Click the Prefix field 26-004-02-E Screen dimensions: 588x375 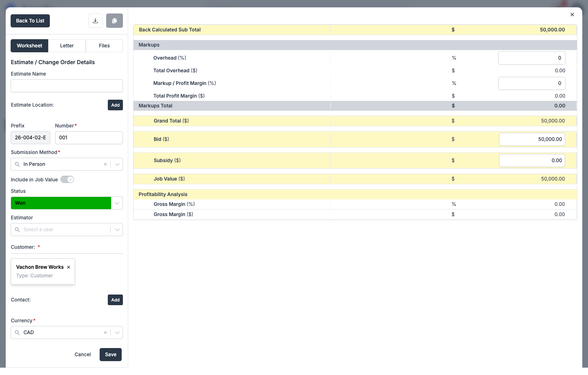pos(31,138)
